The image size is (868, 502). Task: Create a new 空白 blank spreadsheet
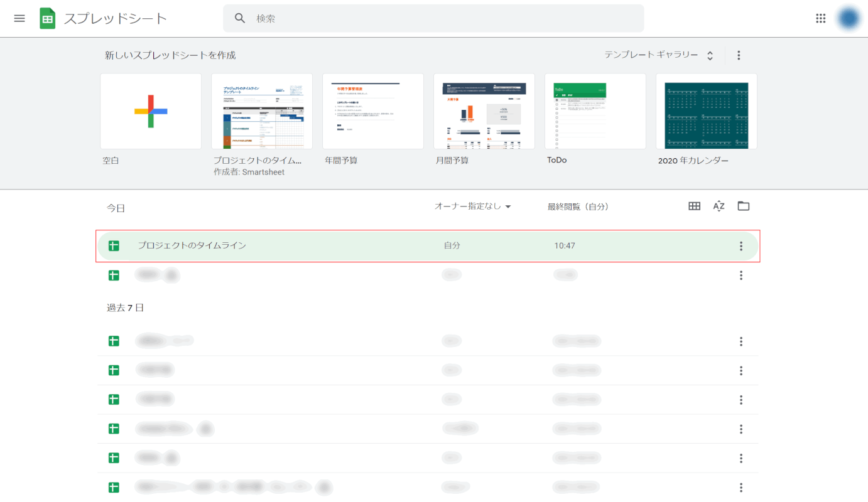(151, 111)
